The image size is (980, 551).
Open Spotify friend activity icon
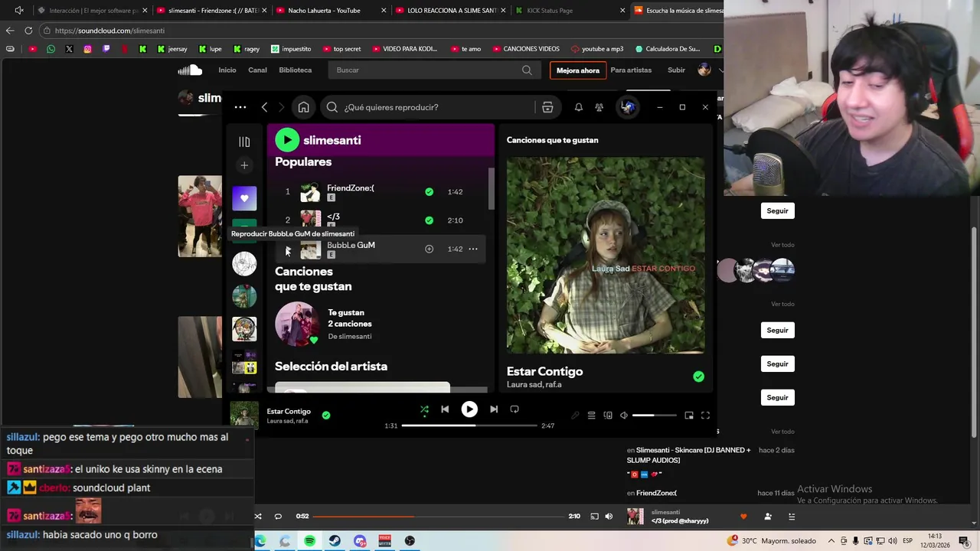coord(599,107)
